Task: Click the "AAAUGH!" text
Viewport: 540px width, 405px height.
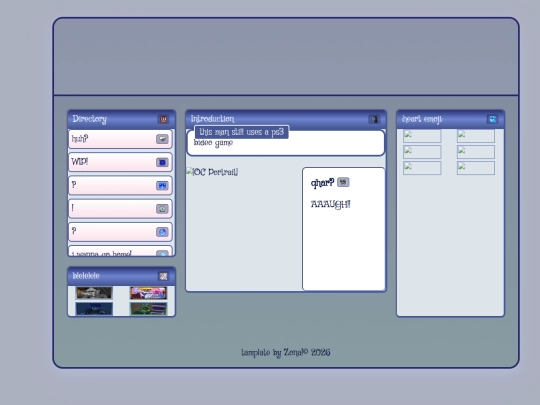Action: click(x=331, y=204)
